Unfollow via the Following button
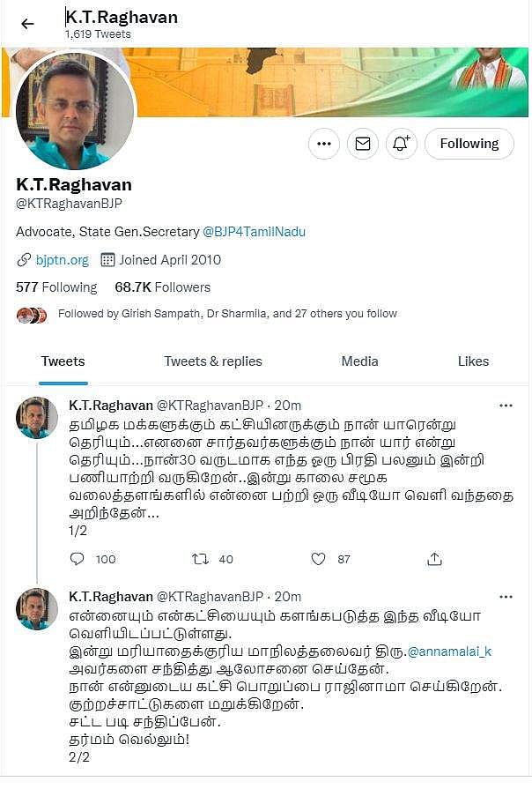Screen dimensions: 532x789 point(469,143)
